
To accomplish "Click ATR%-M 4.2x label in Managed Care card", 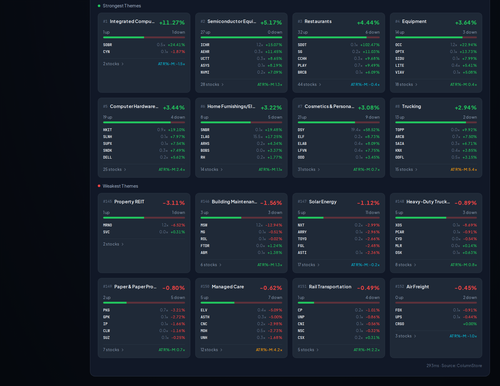I will [x=269, y=350].
